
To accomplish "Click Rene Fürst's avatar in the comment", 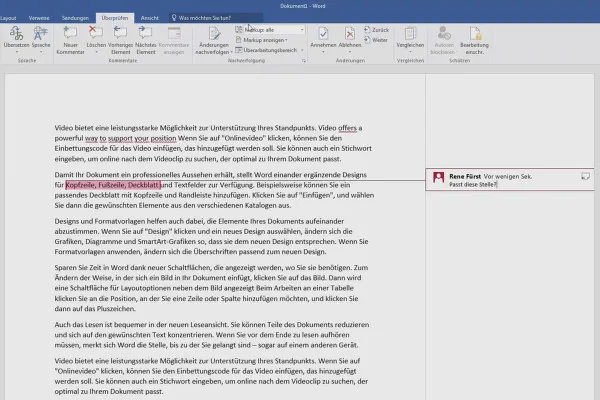I will 438,177.
